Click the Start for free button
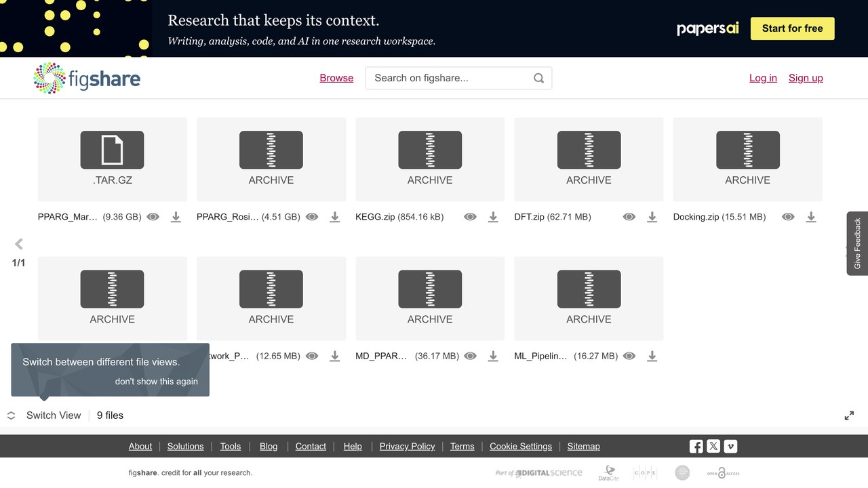Screen dimensions: 868x488 792,28
